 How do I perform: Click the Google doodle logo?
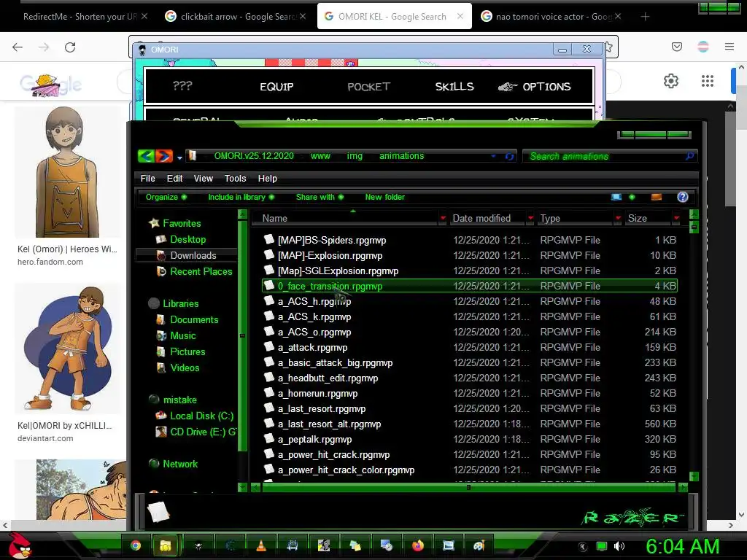(50, 85)
